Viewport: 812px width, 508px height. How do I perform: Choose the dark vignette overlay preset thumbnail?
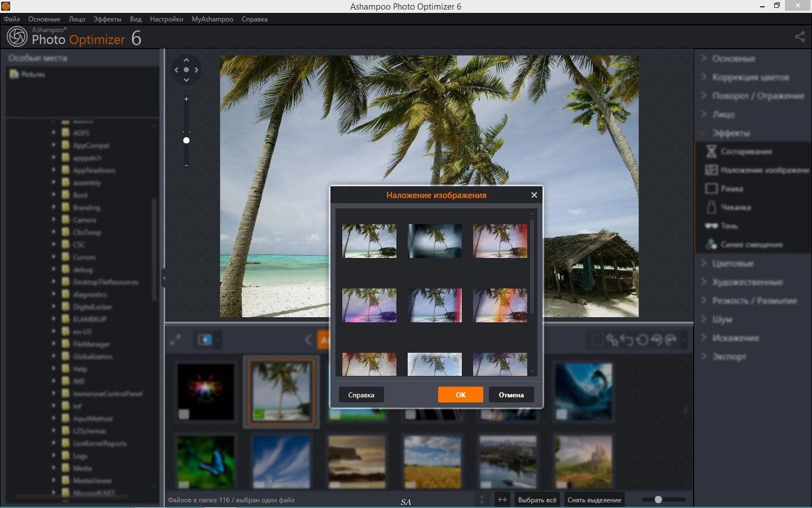[x=435, y=241]
